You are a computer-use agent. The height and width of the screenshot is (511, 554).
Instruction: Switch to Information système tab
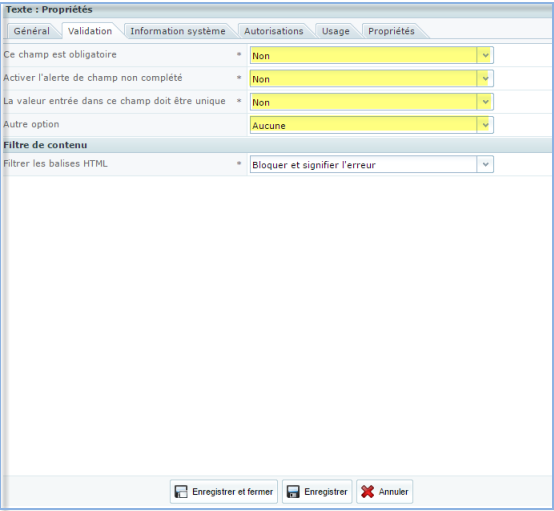point(178,31)
